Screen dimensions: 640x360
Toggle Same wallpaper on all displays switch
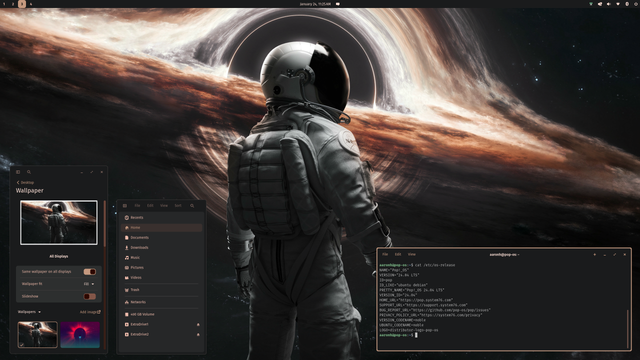tap(90, 271)
